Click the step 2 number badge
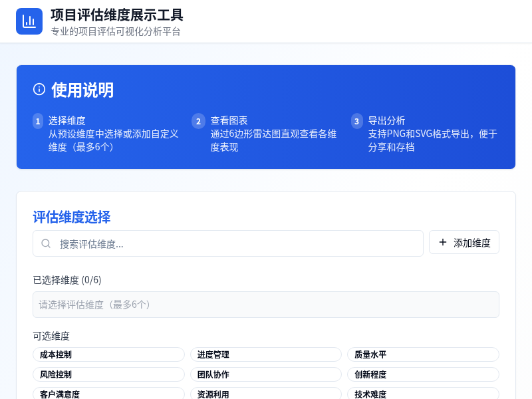Screen dimensions: 532x399 [x=198, y=121]
